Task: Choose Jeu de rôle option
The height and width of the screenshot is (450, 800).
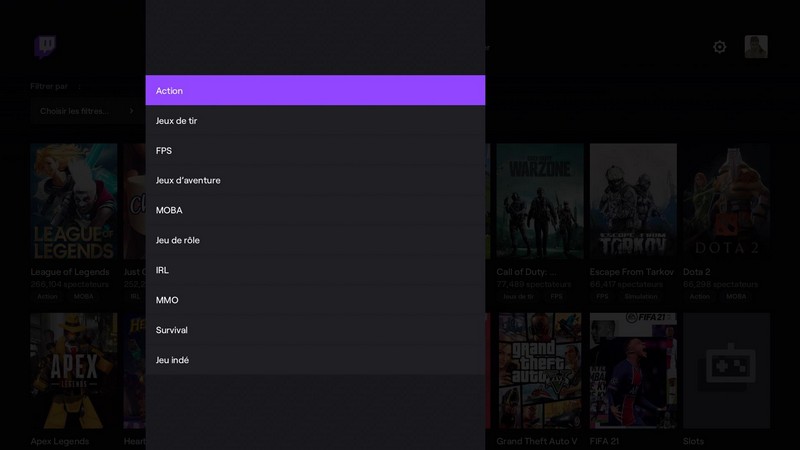Action: click(315, 240)
